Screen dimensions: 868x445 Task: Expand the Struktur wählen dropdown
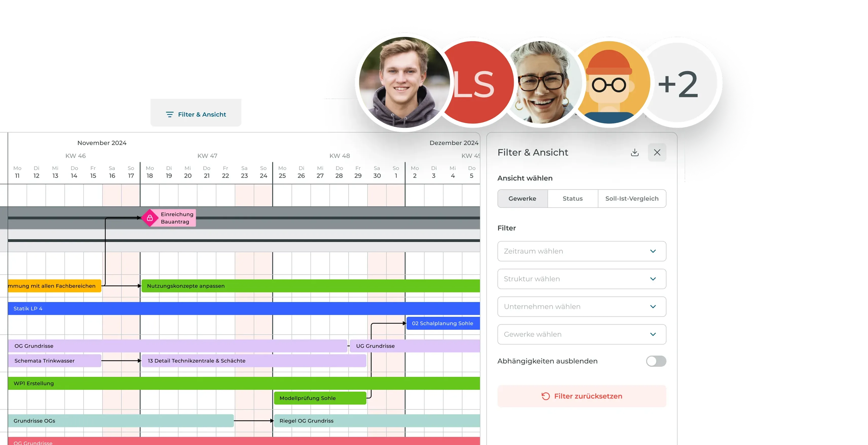[581, 279]
